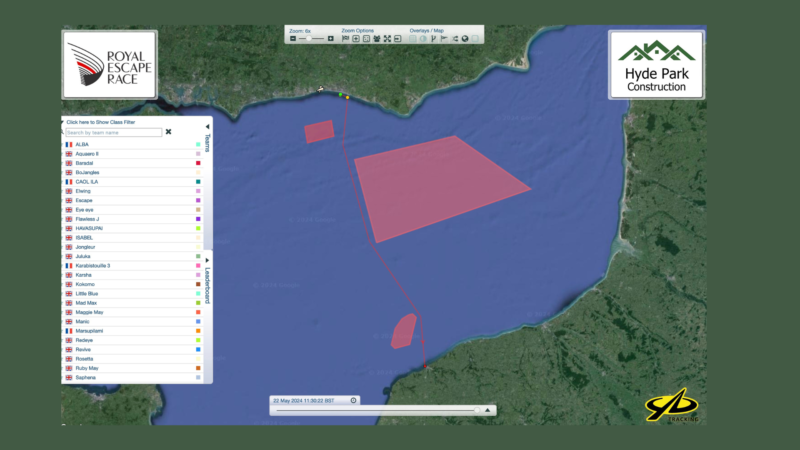Zoom to the whole fleet using the group icon

[377, 38]
